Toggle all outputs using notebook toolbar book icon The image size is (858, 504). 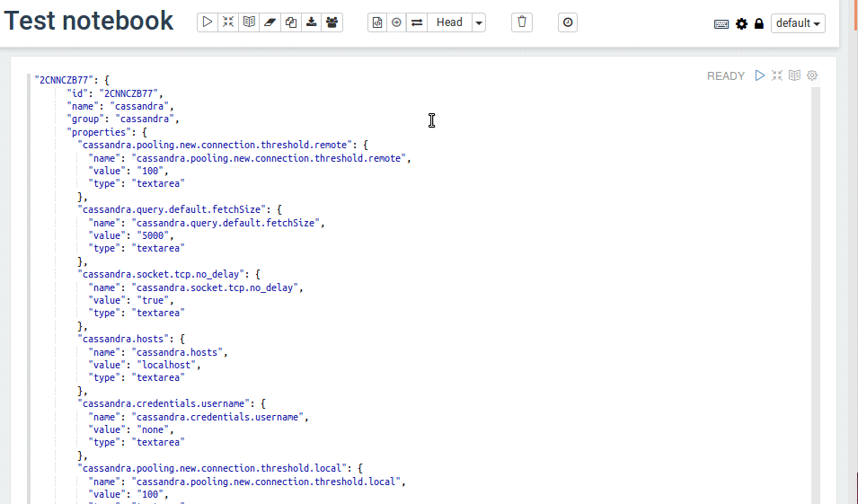click(249, 22)
